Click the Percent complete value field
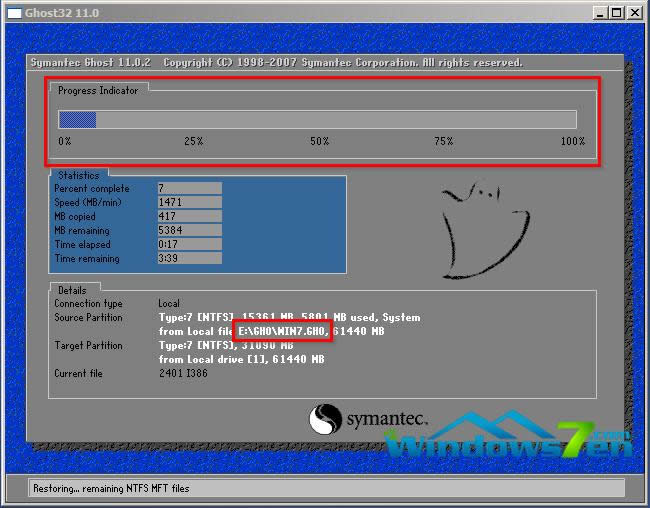650x508 pixels. [x=189, y=188]
